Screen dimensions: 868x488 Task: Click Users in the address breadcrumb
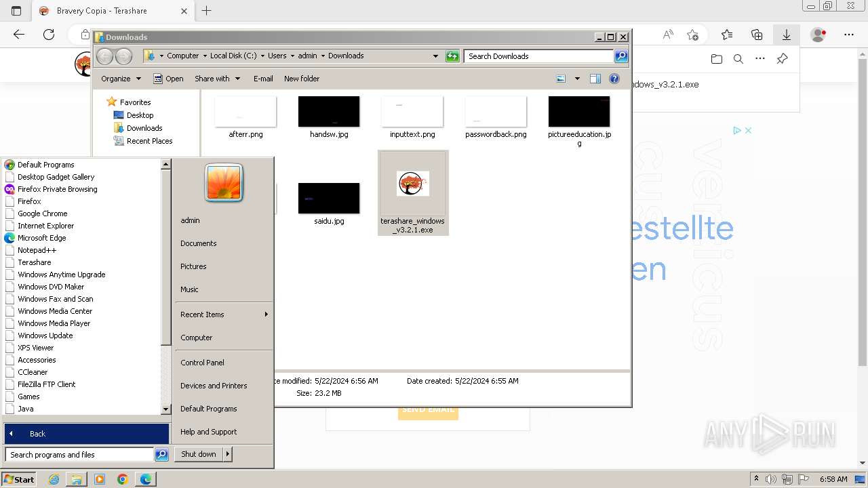(x=277, y=56)
